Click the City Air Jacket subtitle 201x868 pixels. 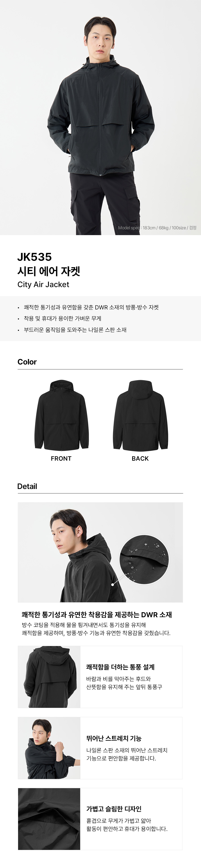(43, 284)
